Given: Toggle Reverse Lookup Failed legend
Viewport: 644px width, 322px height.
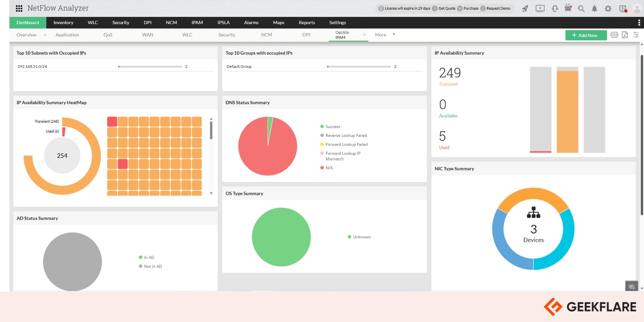Looking at the screenshot, I should click(x=343, y=136).
